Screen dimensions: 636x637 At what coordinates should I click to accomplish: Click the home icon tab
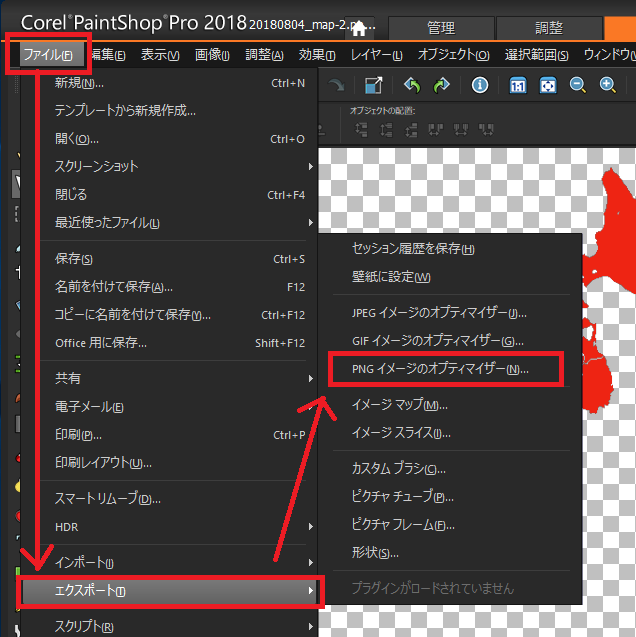[x=359, y=28]
